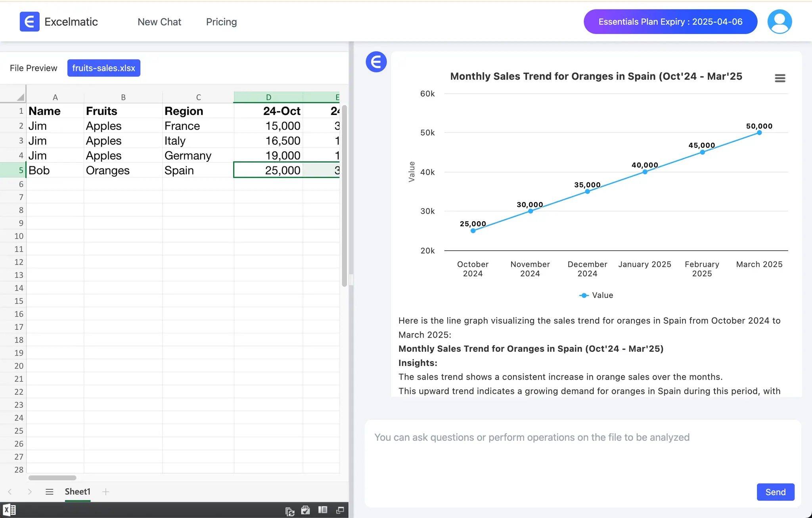Image resolution: width=812 pixels, height=518 pixels.
Task: Click the copy and refresh icon in status bar
Action: pyautogui.click(x=289, y=511)
